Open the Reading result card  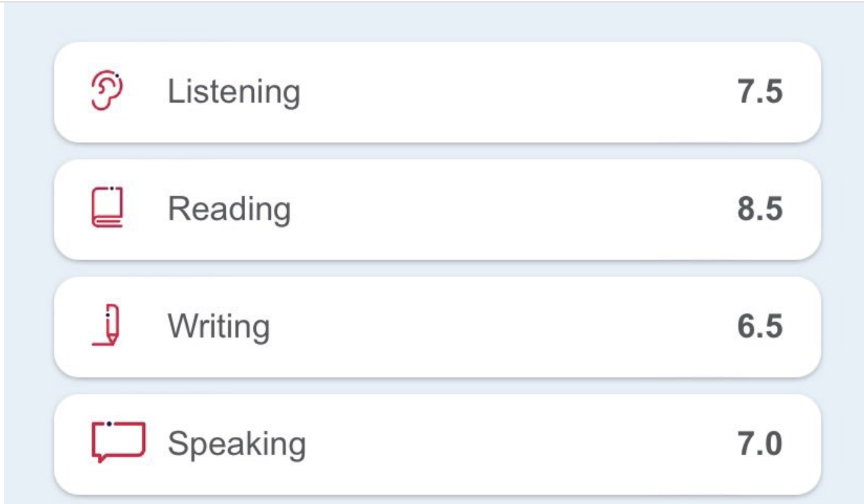[x=437, y=209]
